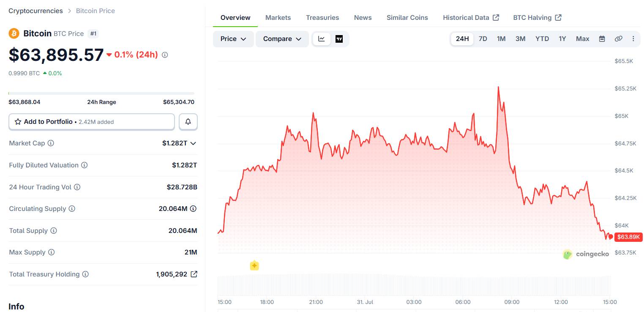Open the Historical Data tab
Image resolution: width=644 pixels, height=312 pixels.
pos(471,18)
